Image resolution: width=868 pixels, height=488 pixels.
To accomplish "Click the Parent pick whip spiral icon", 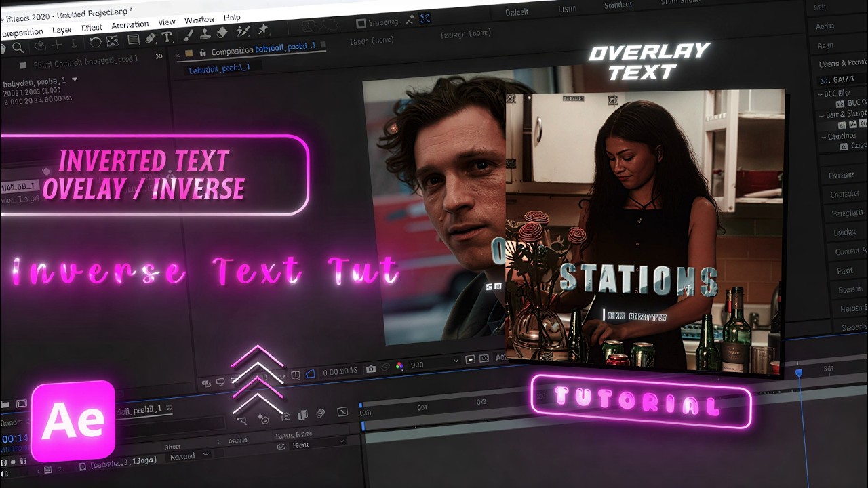I will tap(281, 447).
